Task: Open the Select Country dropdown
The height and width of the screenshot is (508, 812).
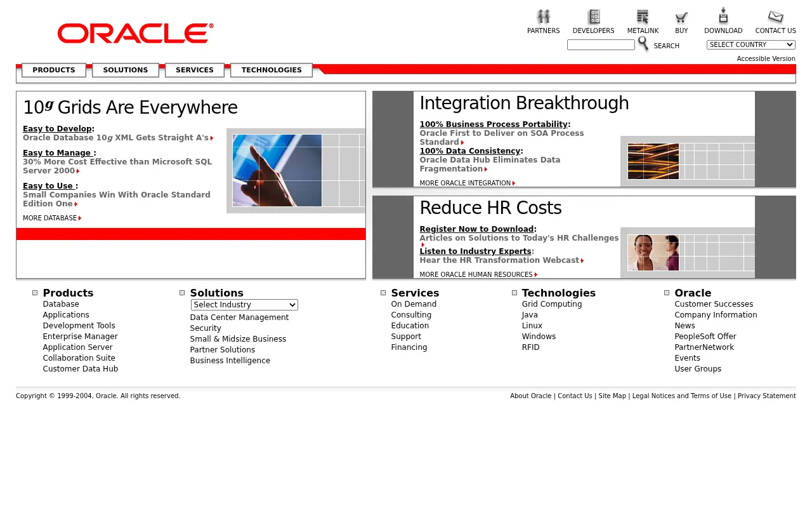Action: click(x=751, y=44)
